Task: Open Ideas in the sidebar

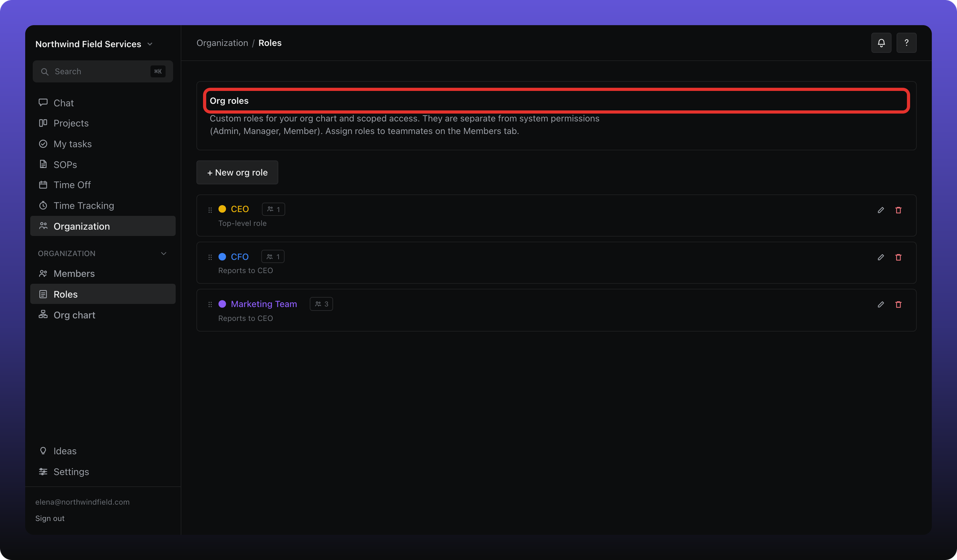Action: coord(103,451)
